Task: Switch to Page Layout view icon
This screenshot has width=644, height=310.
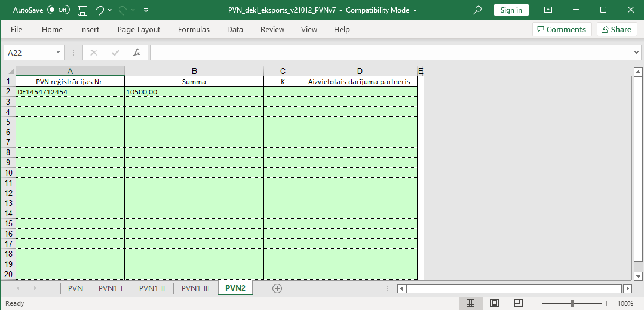Action: tap(495, 303)
